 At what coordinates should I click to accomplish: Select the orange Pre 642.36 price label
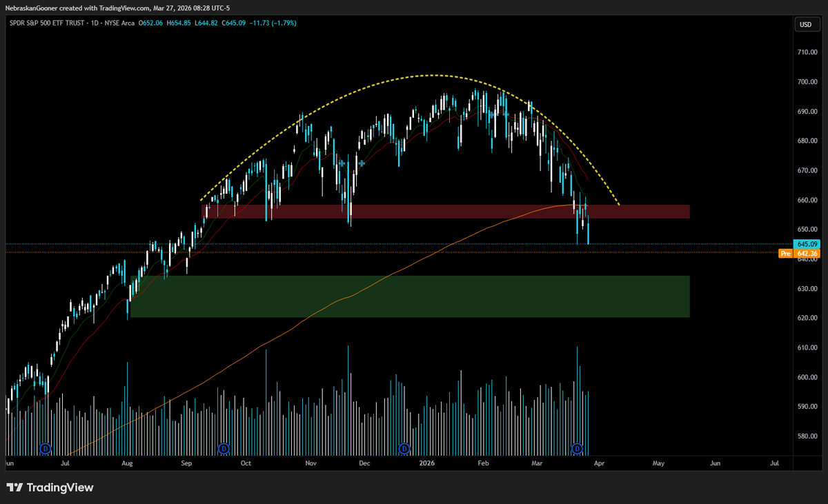[x=799, y=254]
